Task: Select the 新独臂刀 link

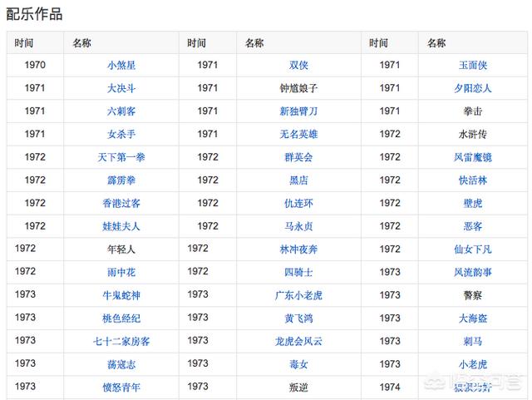Action: pyautogui.click(x=298, y=111)
